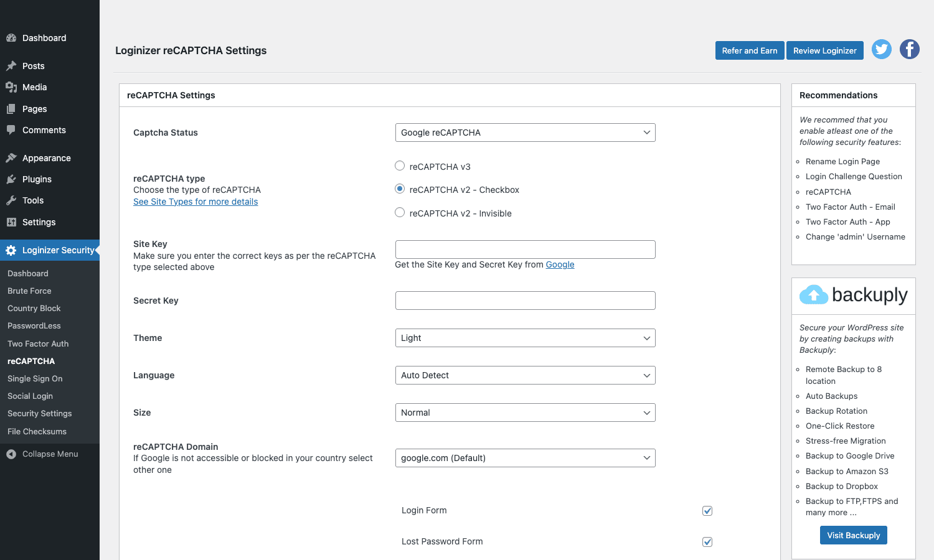Viewport: 934px width, 560px height.
Task: Open the Captcha Status dropdown
Action: (526, 133)
